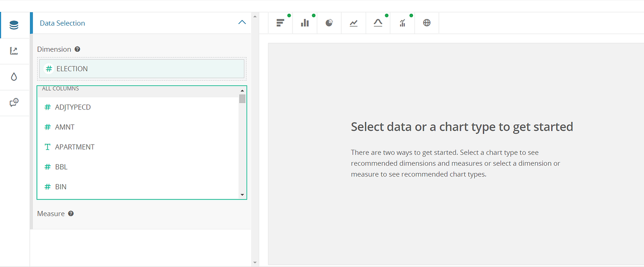
Task: Click the column list scroll down arrow
Action: click(242, 195)
